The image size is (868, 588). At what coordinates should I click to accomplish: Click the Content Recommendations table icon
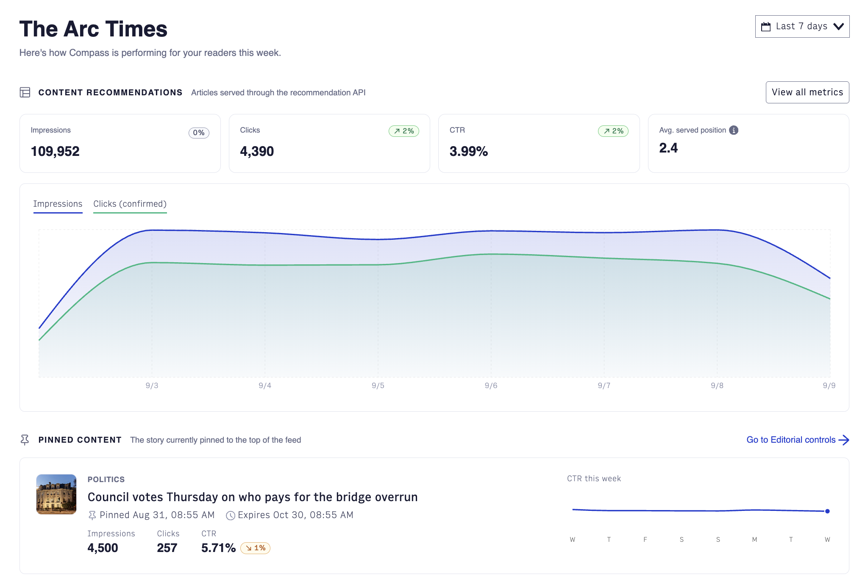pos(25,92)
